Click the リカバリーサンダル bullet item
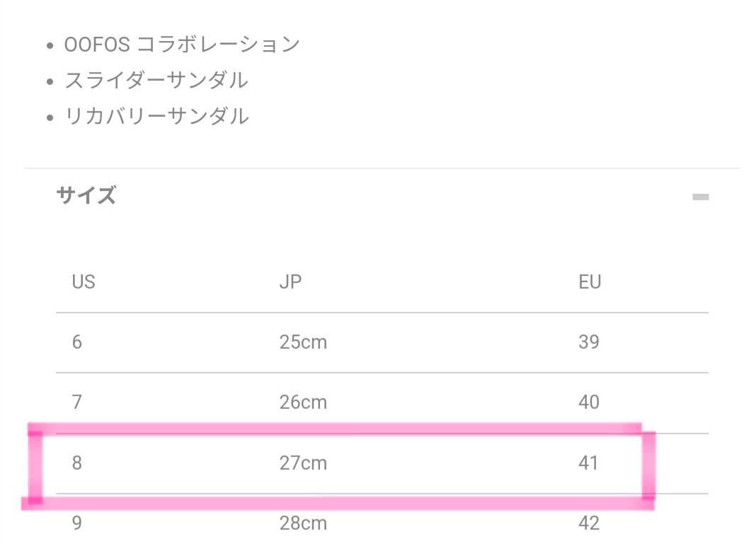The image size is (756, 544). pos(156,115)
